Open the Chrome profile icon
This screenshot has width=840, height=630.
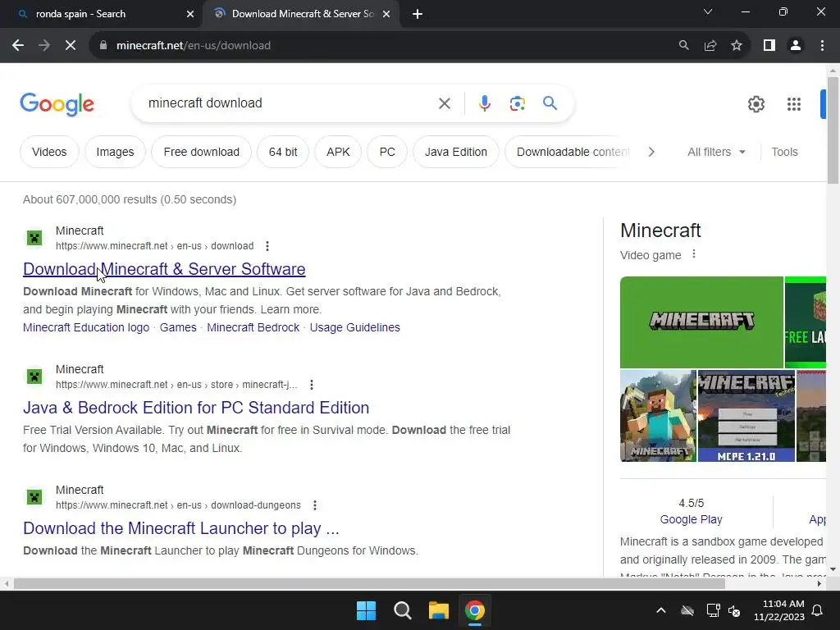point(796,46)
